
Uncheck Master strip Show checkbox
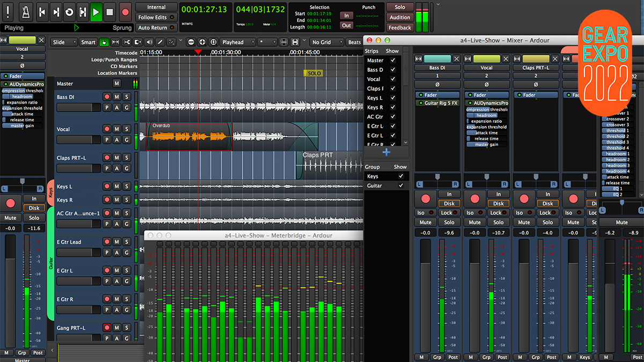393,61
